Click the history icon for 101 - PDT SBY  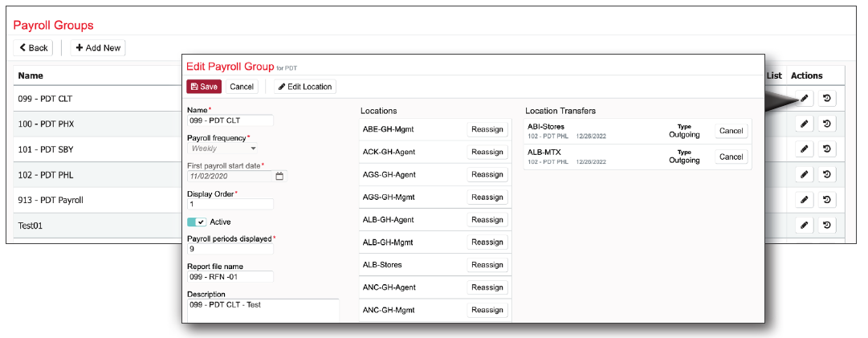[826, 149]
